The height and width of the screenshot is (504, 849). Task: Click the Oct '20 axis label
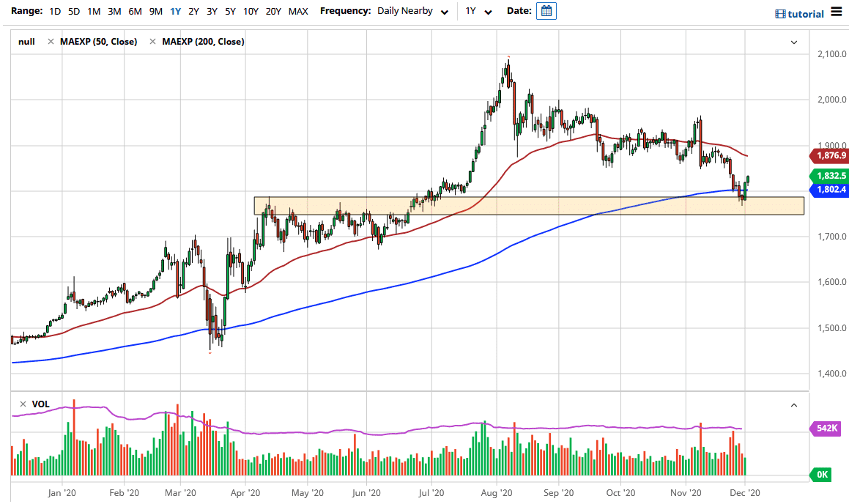(x=620, y=492)
